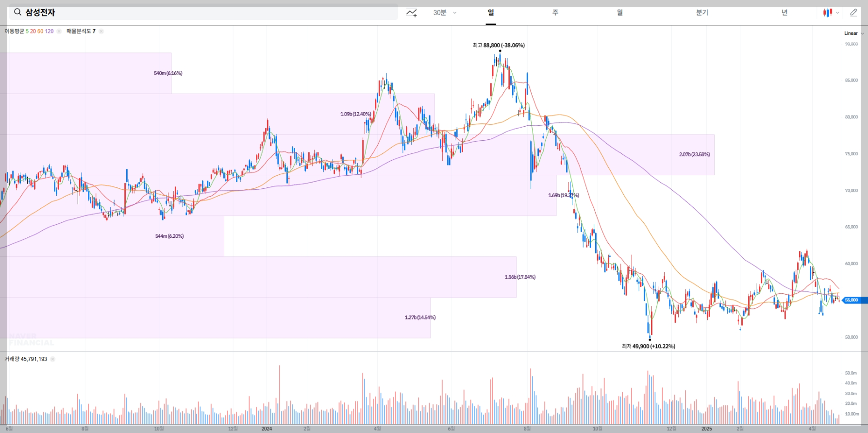The image size is (868, 433).
Task: Click the 65,000 price axis label
Action: click(851, 227)
